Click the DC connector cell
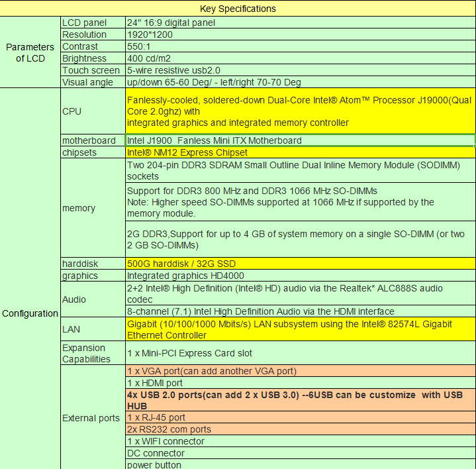Image resolution: width=476 pixels, height=469 pixels. 301,453
